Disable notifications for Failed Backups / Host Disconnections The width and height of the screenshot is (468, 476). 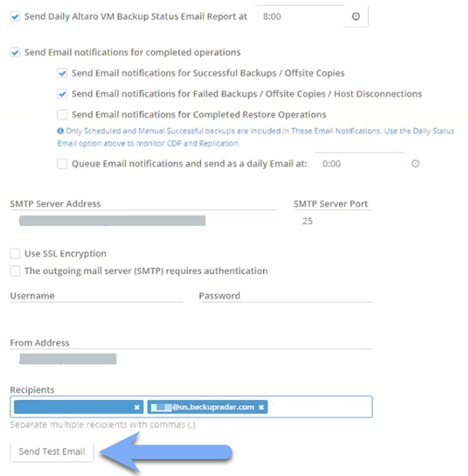coord(62,93)
